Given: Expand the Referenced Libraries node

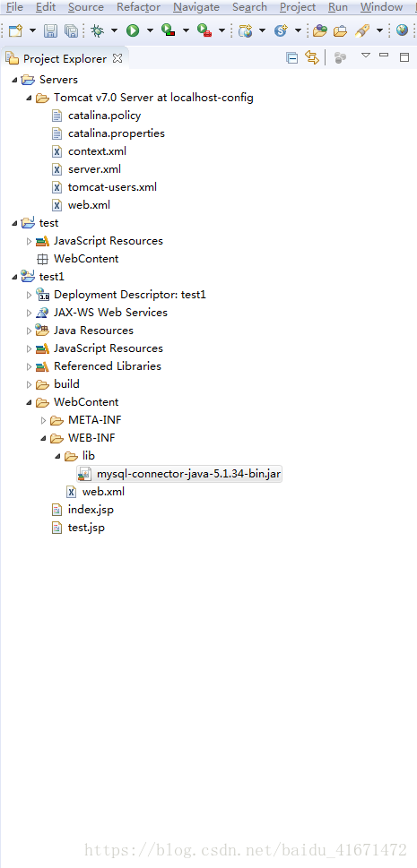Looking at the screenshot, I should tap(29, 366).
